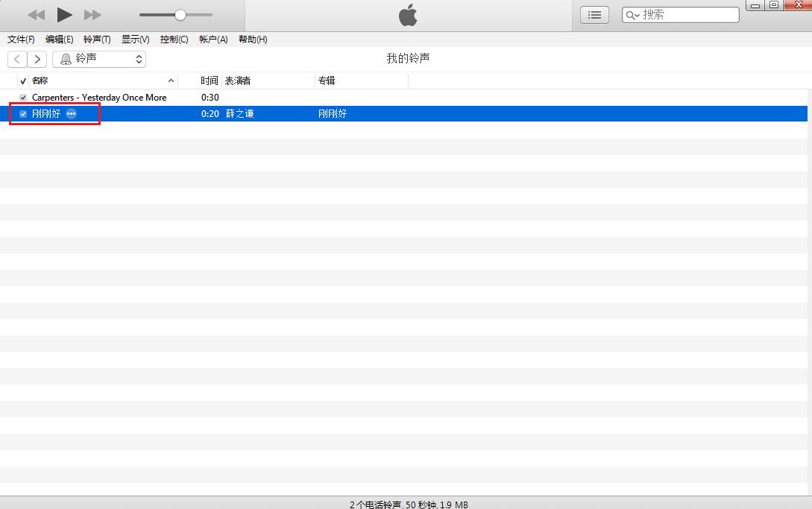The width and height of the screenshot is (812, 509).
Task: Click the rewind previous track icon
Action: 36,15
